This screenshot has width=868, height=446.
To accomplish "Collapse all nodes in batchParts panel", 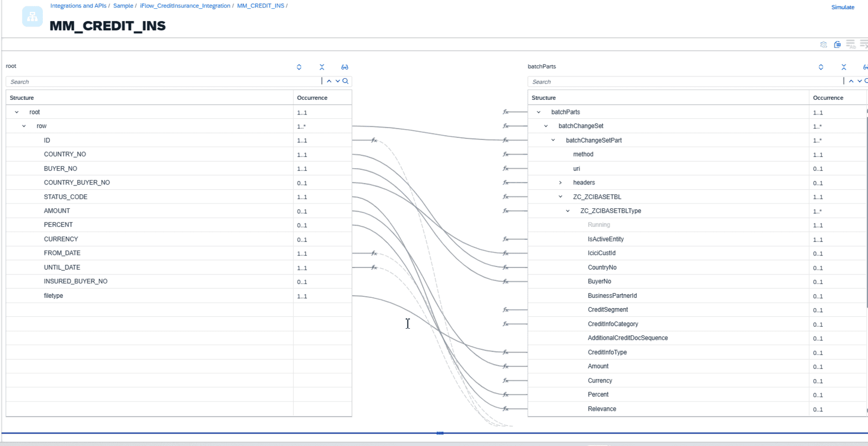I will coord(844,67).
